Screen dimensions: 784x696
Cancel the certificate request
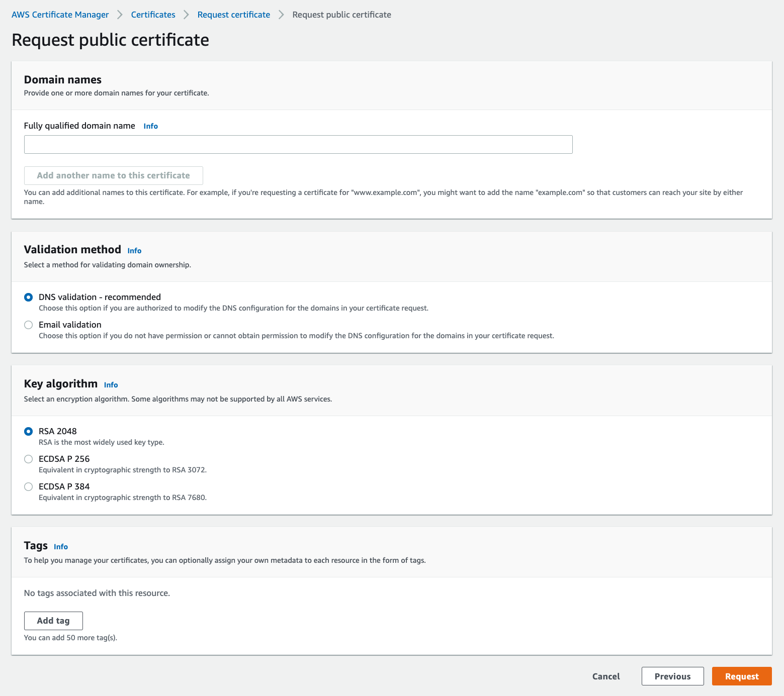605,676
